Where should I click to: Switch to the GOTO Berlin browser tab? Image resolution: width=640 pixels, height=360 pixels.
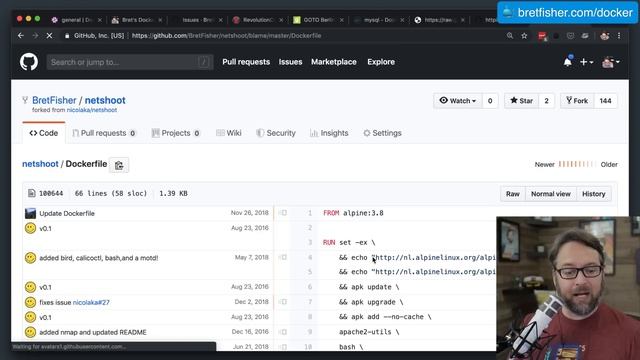[318, 20]
